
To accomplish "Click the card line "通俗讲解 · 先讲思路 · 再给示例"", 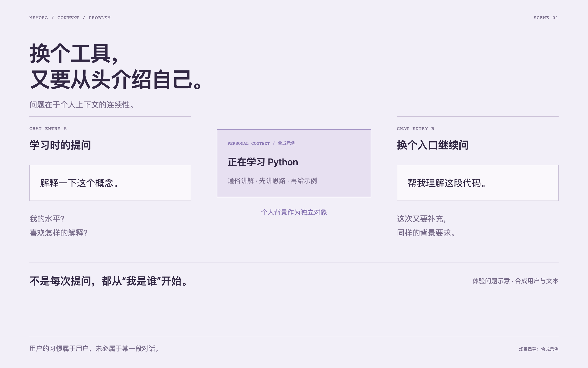I will [272, 181].
